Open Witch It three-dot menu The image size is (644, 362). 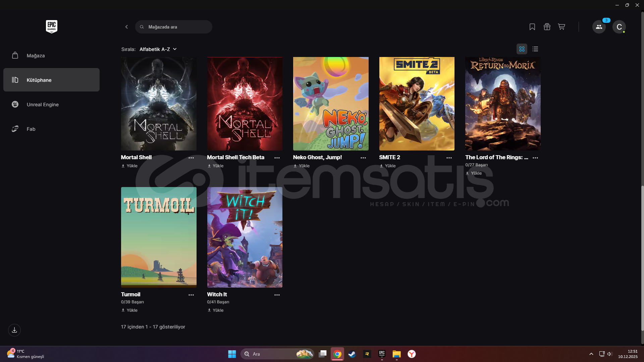coord(277,295)
